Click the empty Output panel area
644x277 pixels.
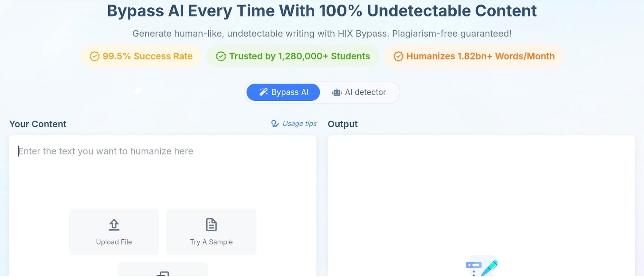[481, 193]
